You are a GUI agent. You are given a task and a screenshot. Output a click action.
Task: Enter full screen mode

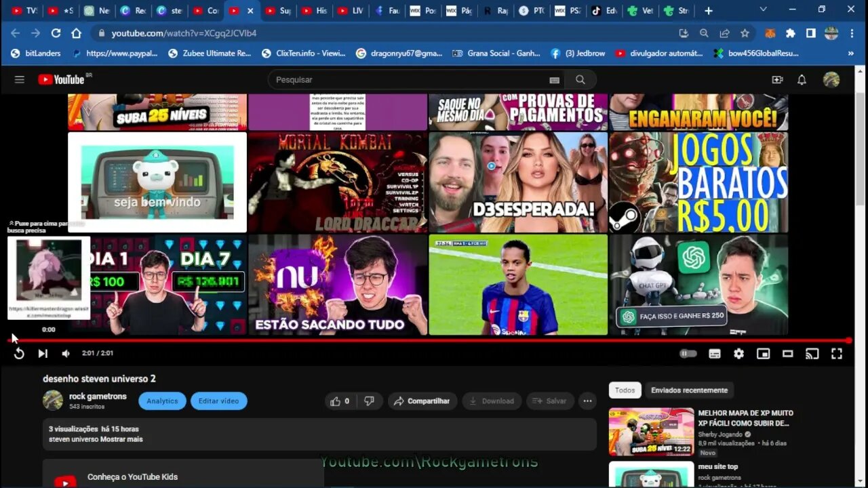click(x=837, y=353)
